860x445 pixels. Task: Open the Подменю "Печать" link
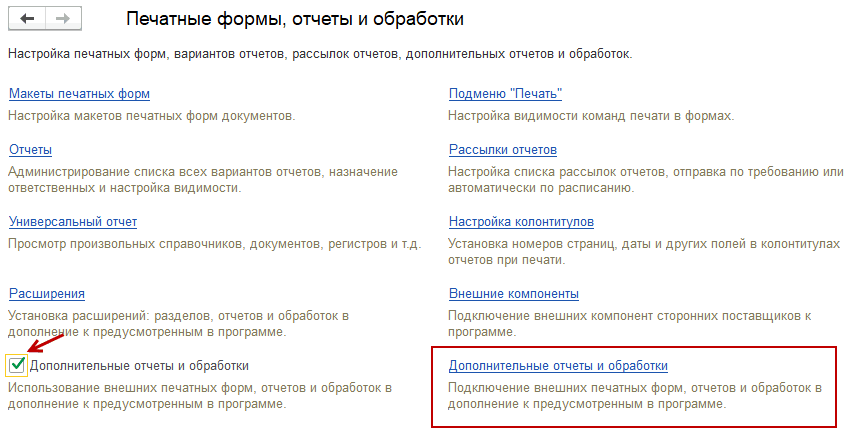click(506, 94)
